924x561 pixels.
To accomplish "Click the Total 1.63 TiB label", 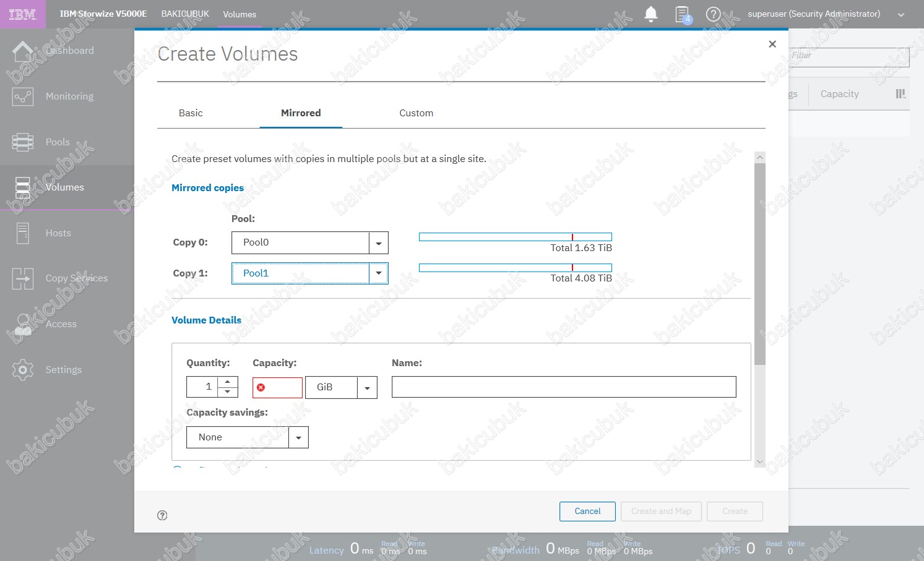I will point(581,248).
